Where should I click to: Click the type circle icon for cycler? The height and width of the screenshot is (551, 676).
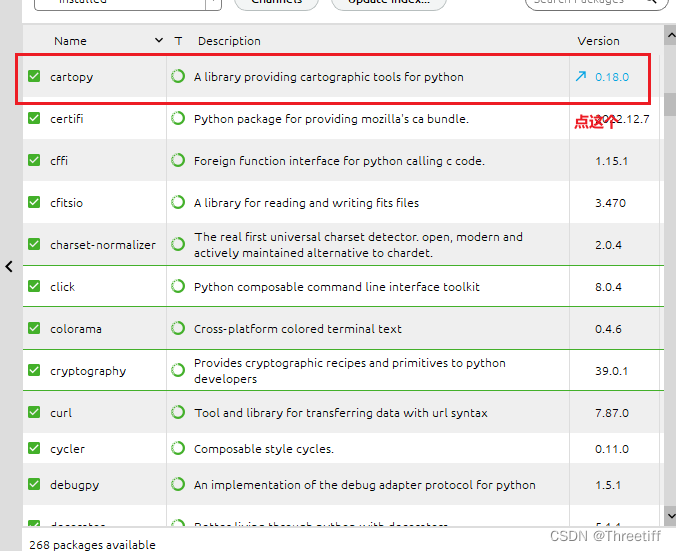[178, 448]
